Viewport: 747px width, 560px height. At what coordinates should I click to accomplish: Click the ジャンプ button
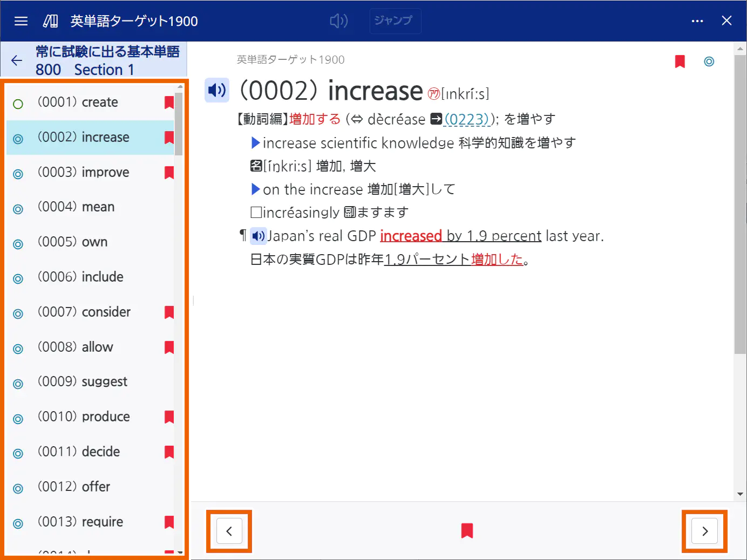[x=395, y=21]
